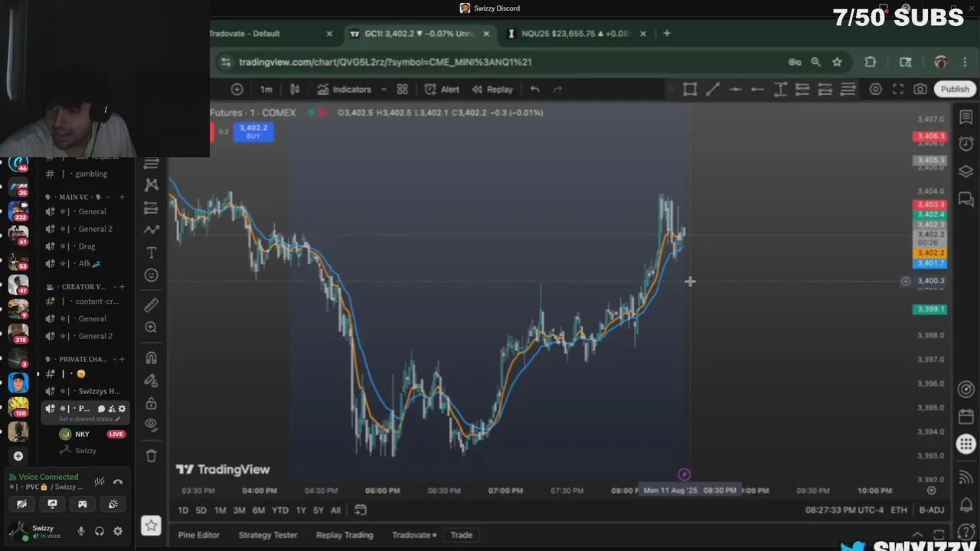Take a chart snapshot with camera icon
Viewport: 980px width, 551px height.
click(x=920, y=90)
